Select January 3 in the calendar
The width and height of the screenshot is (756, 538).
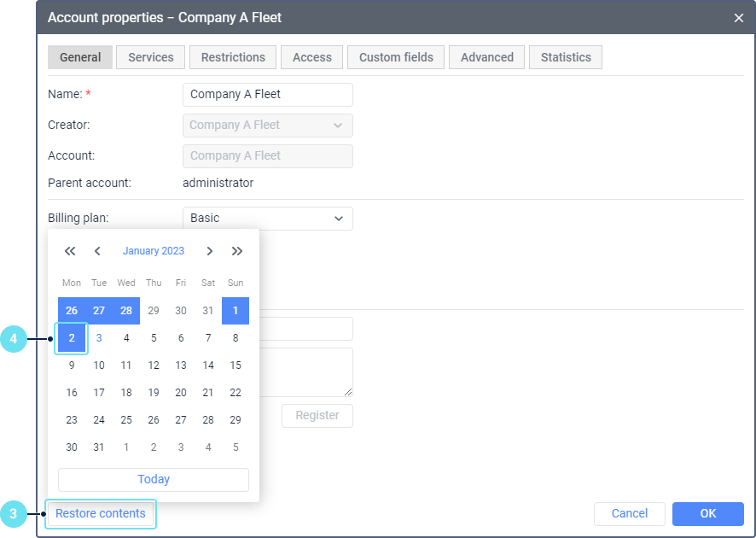coord(99,338)
